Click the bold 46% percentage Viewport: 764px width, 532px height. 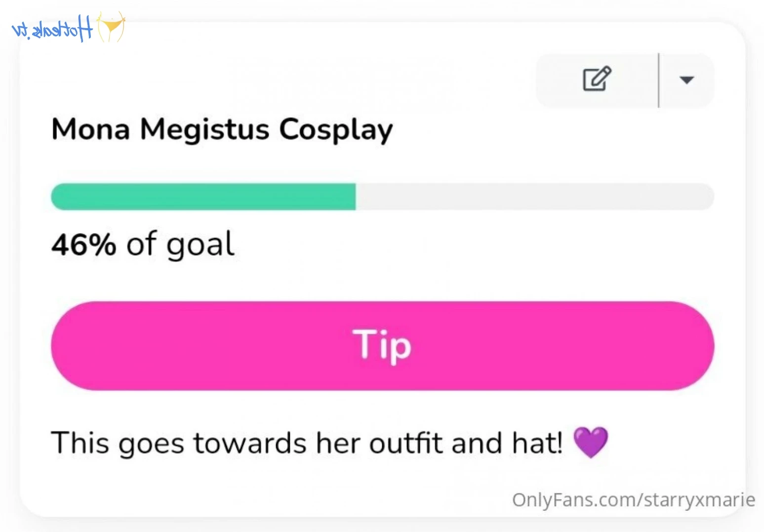[x=83, y=244]
